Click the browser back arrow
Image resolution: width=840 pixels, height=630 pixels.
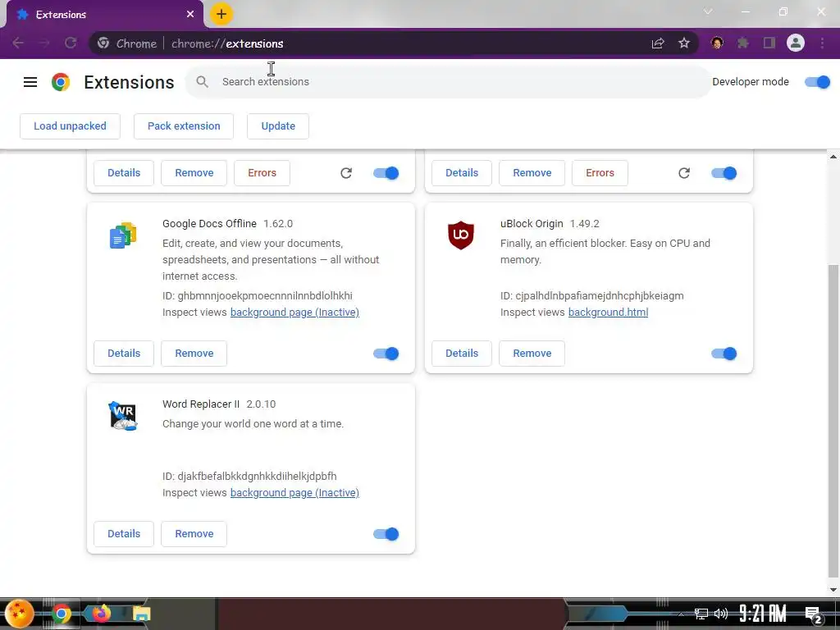(18, 43)
